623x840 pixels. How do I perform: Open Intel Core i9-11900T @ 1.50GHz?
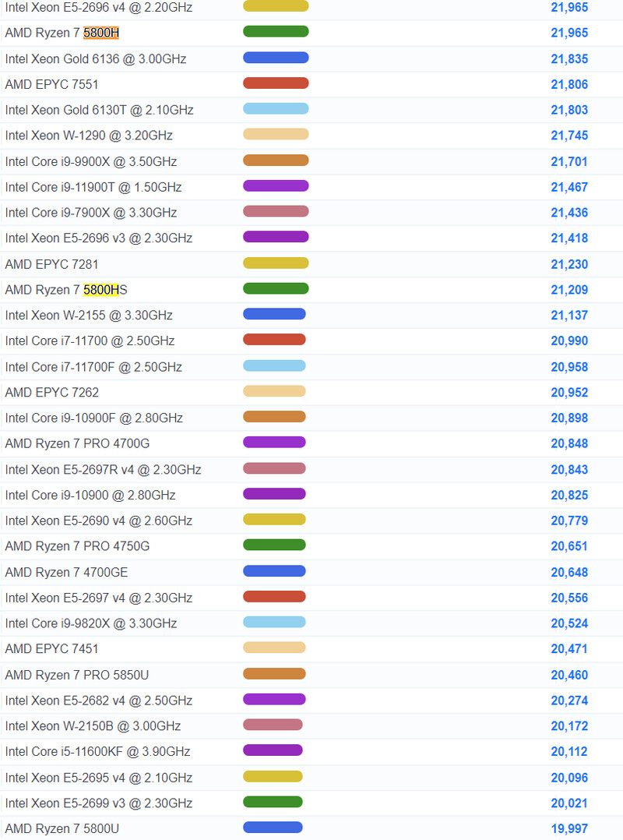pyautogui.click(x=93, y=187)
